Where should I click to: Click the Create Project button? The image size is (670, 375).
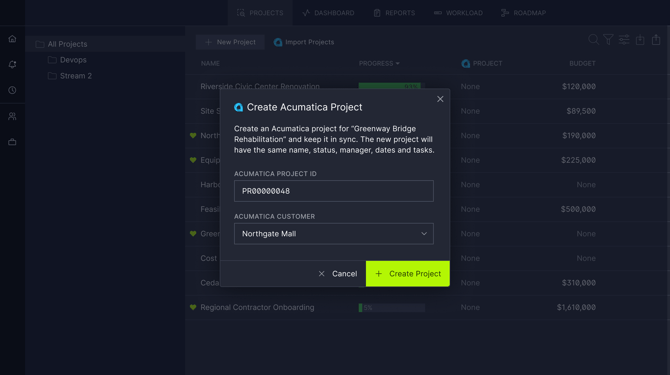pos(408,273)
